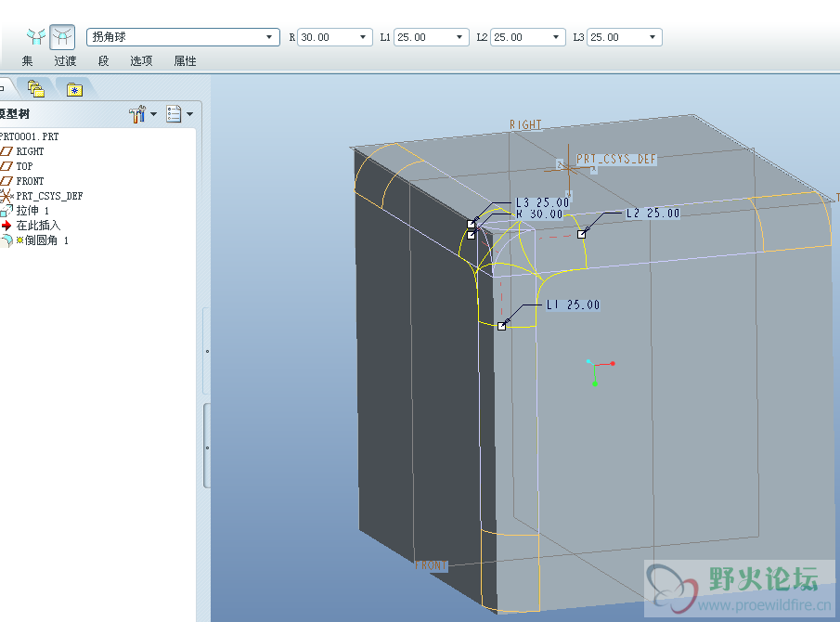Click the FRONT datum label in the viewport

pyautogui.click(x=432, y=565)
